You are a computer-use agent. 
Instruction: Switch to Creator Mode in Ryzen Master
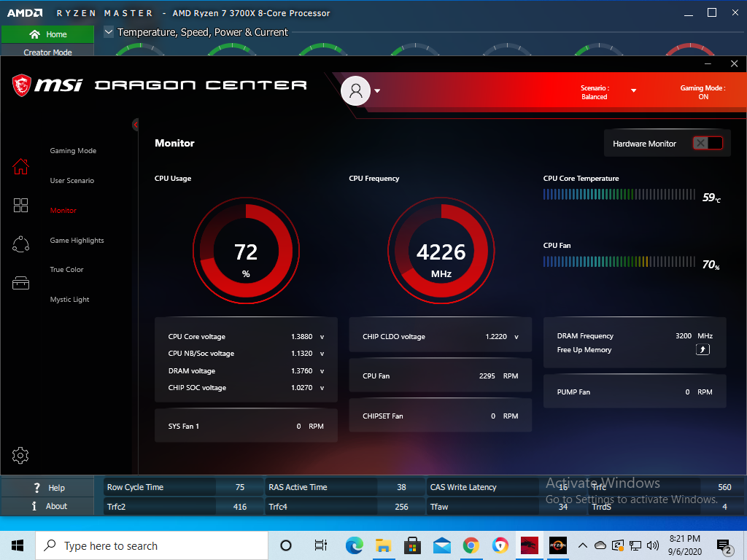click(47, 50)
